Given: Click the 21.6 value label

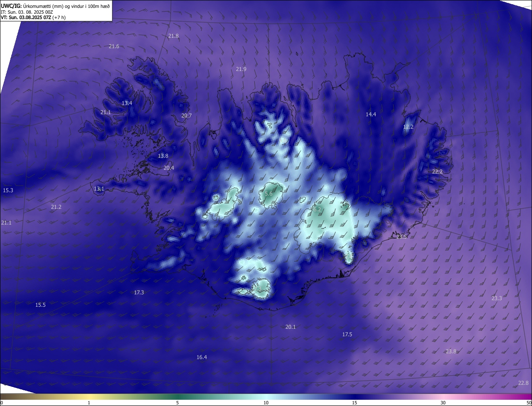Looking at the screenshot, I should pos(114,46).
